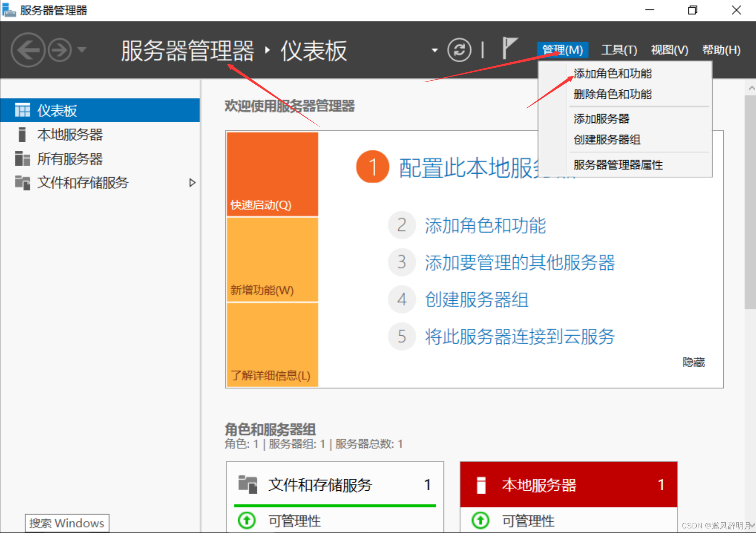Image resolution: width=756 pixels, height=533 pixels.
Task: Select 本地服务器 in the sidebar
Action: 100,135
